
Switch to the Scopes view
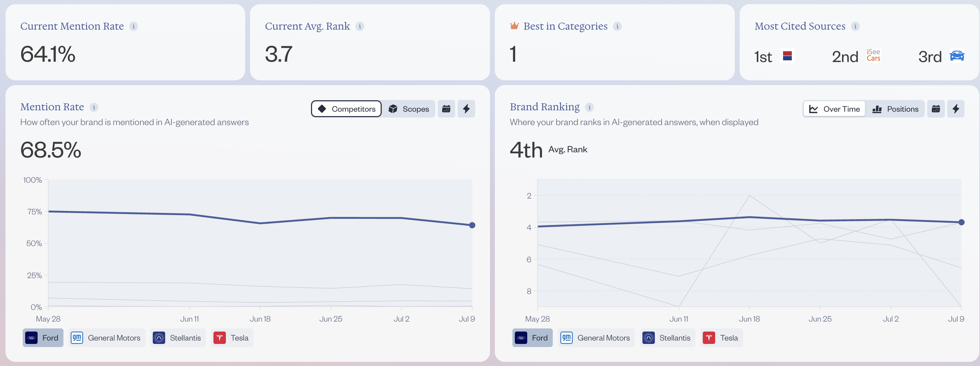coord(409,109)
